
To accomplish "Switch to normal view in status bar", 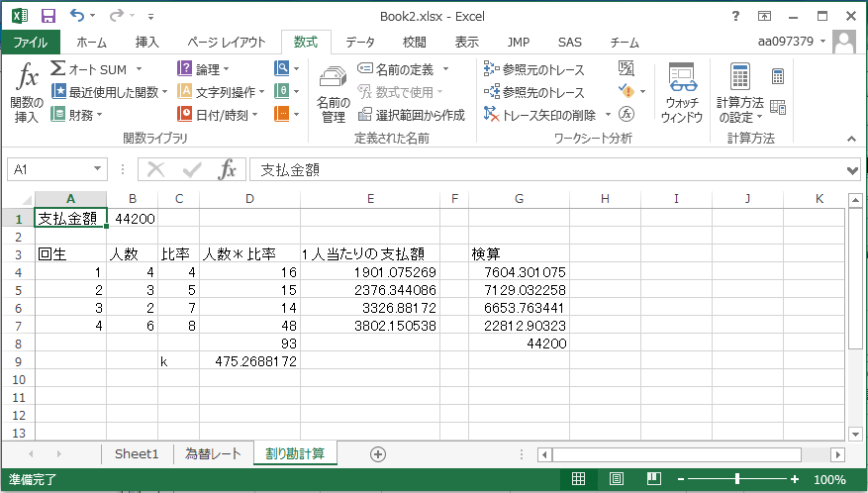I will click(x=578, y=480).
